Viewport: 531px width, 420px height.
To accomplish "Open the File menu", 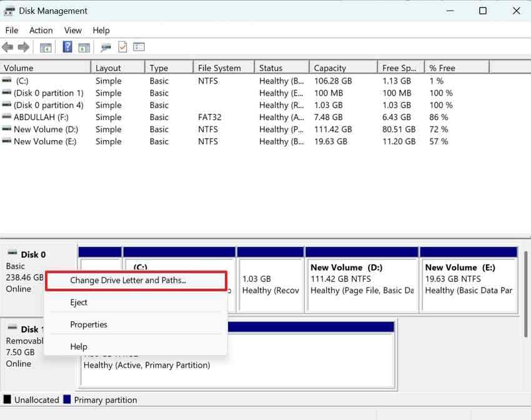I will point(12,31).
